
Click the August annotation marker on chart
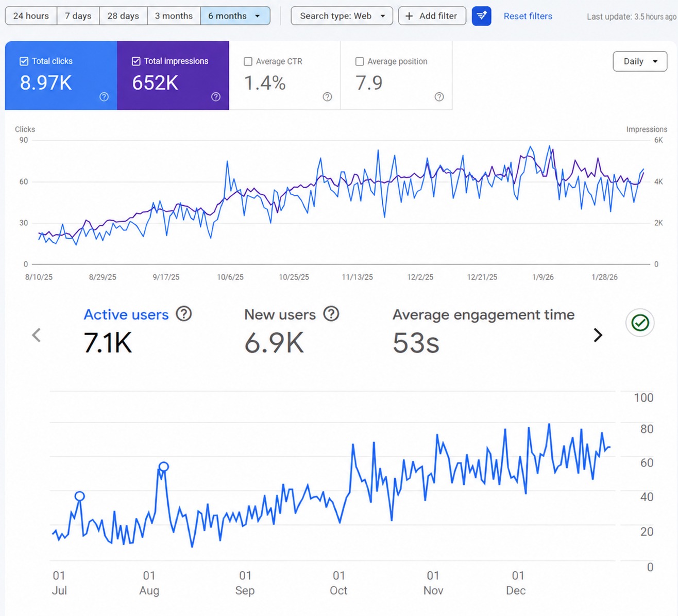tap(163, 467)
